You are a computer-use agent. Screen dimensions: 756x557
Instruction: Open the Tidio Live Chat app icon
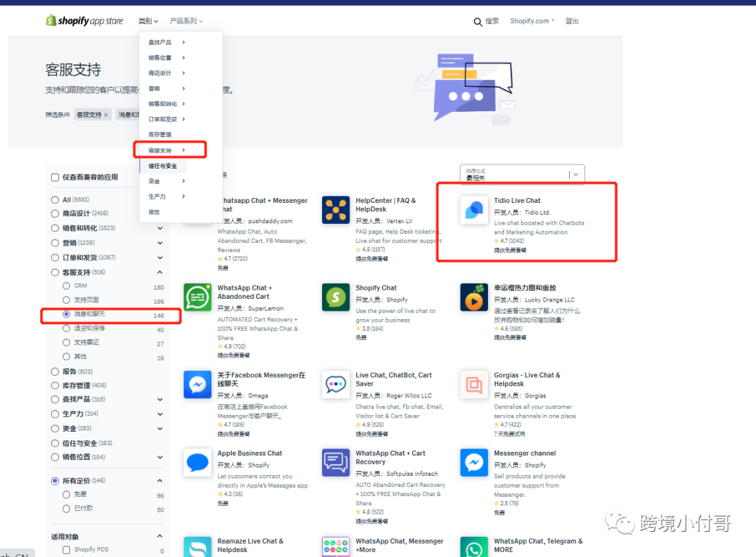(x=474, y=210)
